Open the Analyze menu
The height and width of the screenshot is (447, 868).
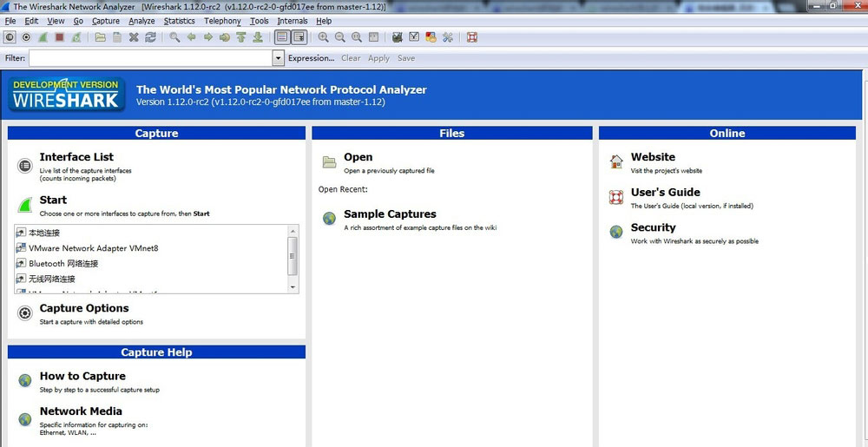(x=141, y=21)
